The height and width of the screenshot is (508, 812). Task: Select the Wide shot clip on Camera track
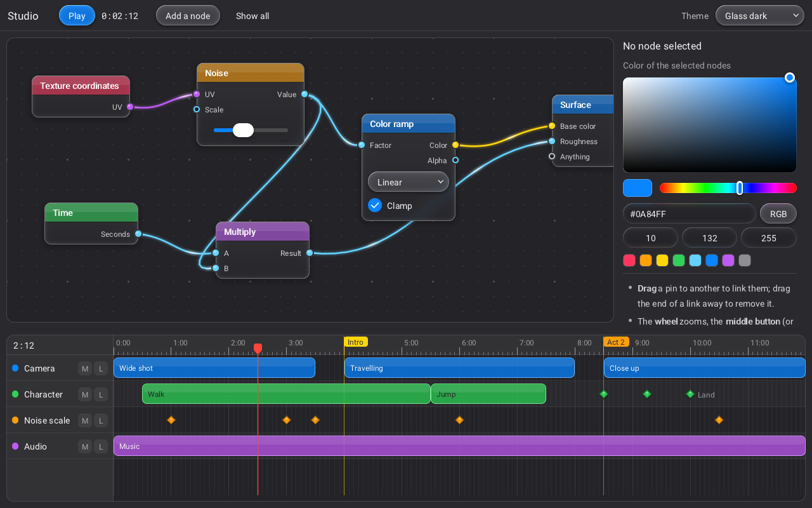point(214,368)
